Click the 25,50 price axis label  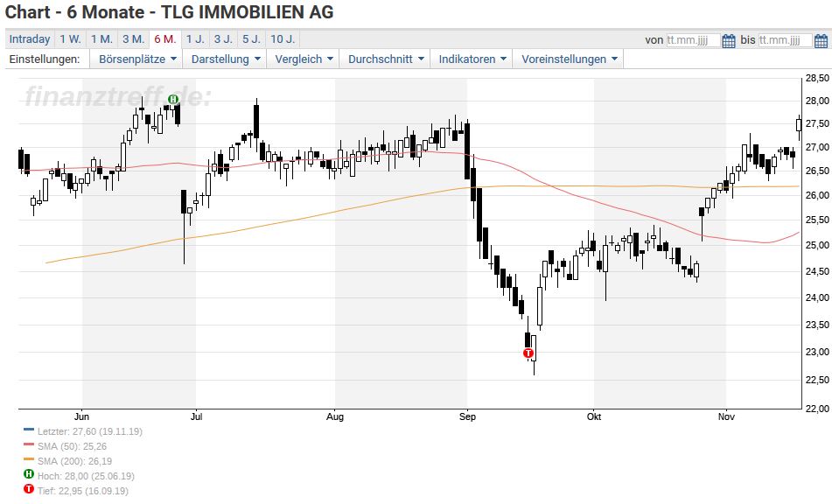817,220
